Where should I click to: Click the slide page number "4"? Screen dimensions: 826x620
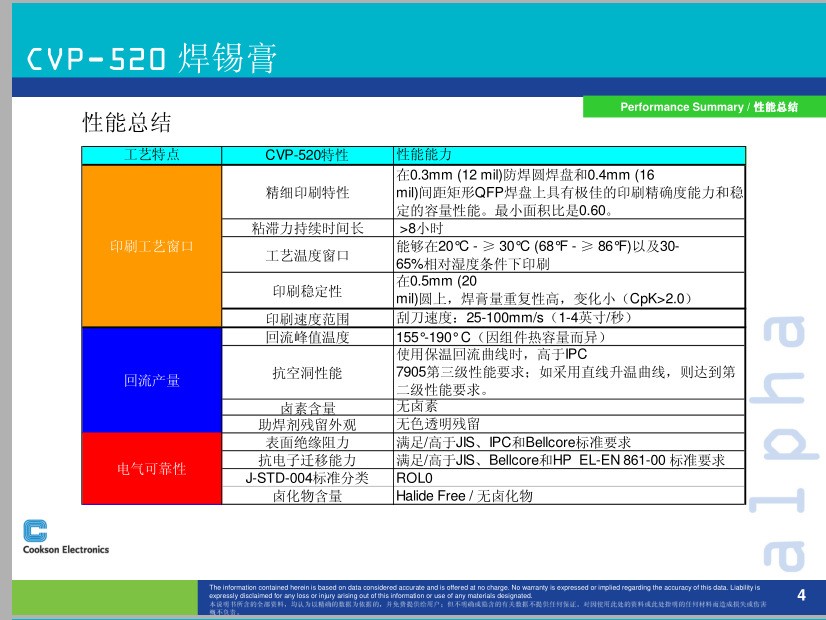(x=801, y=595)
